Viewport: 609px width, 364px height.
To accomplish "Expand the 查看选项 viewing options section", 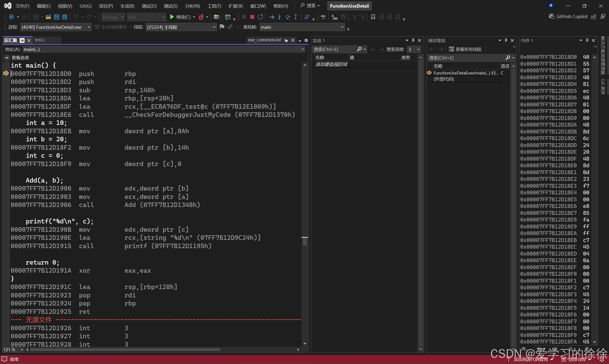I will (7, 58).
